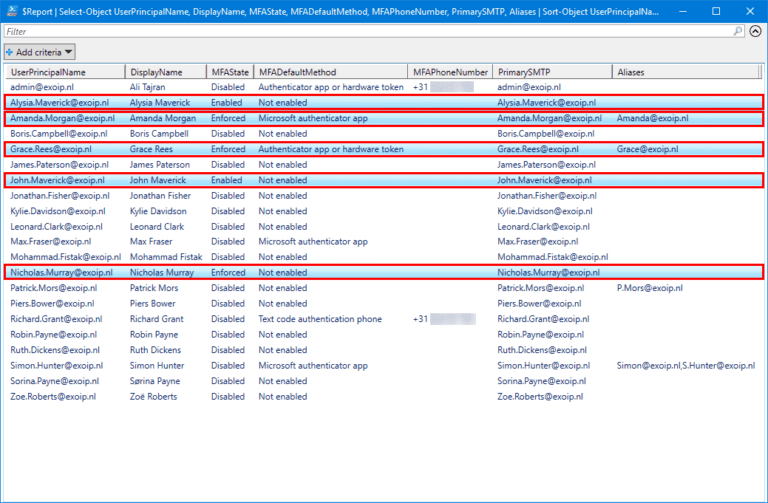Screen dimensions: 768x503
Task: Click Amanda Morgan's Microsoft authenticator app cell
Action: (313, 118)
